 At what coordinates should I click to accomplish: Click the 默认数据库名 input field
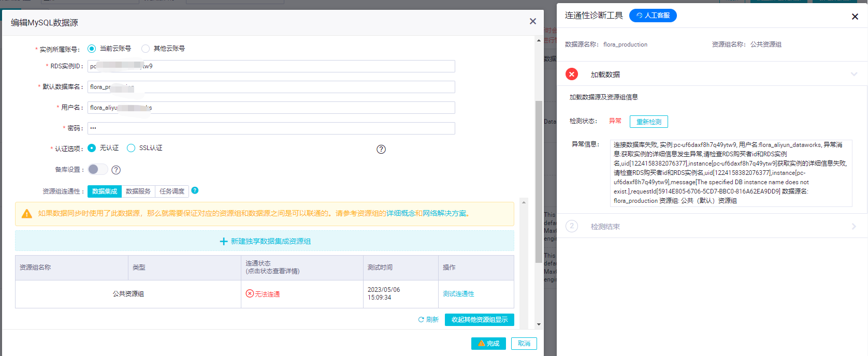click(271, 87)
